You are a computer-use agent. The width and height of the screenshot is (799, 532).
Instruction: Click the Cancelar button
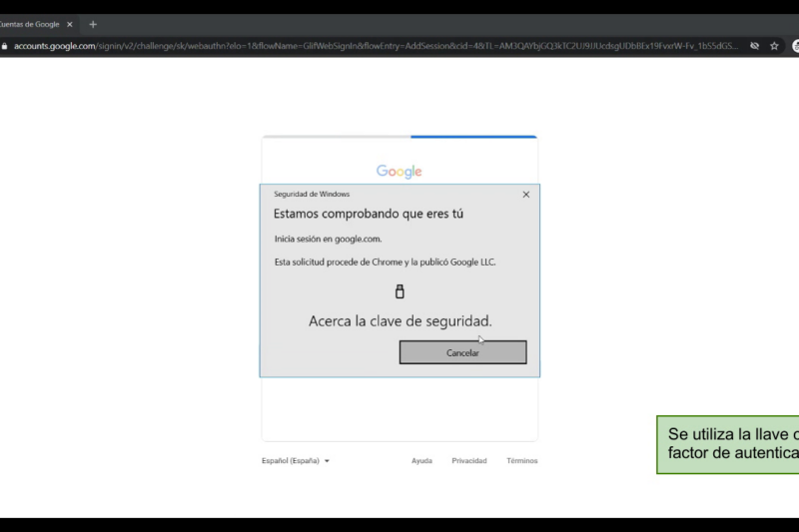(x=462, y=352)
